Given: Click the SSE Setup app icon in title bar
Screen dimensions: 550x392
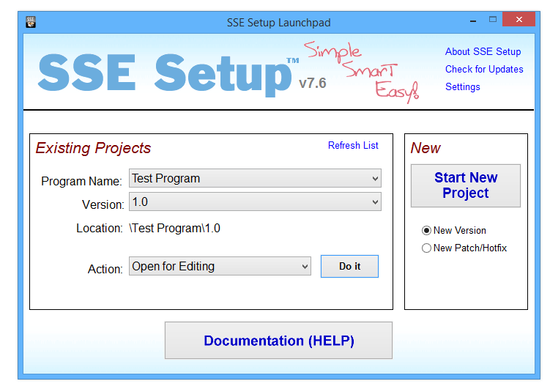Looking at the screenshot, I should pos(31,22).
